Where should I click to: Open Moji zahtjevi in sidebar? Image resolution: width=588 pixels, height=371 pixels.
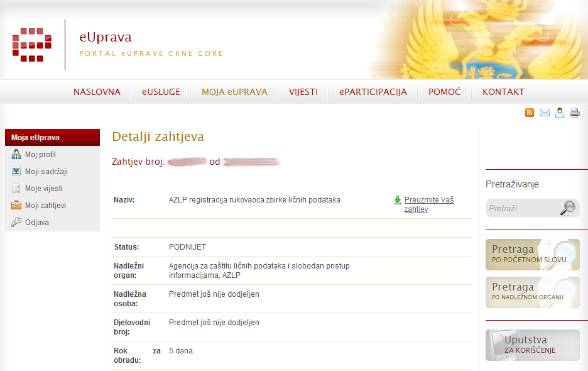[x=45, y=206]
